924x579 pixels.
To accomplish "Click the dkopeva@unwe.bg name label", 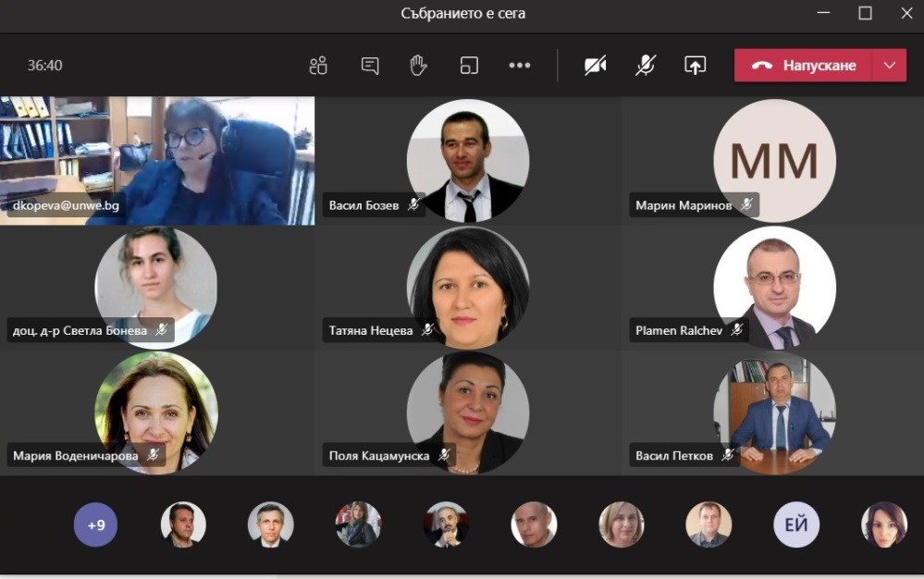I will coord(66,205).
